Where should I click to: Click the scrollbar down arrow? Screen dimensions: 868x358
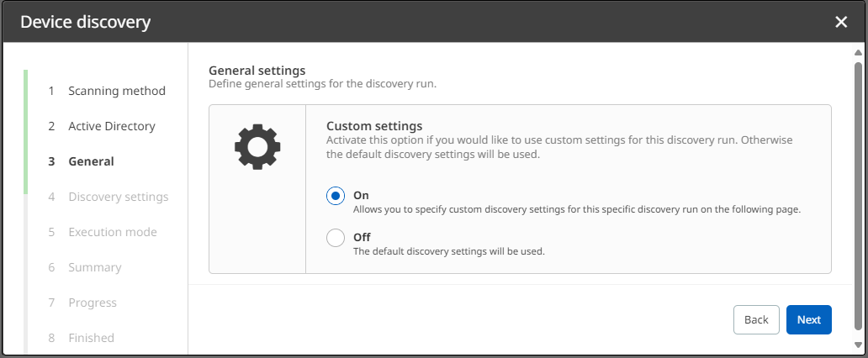(858, 345)
